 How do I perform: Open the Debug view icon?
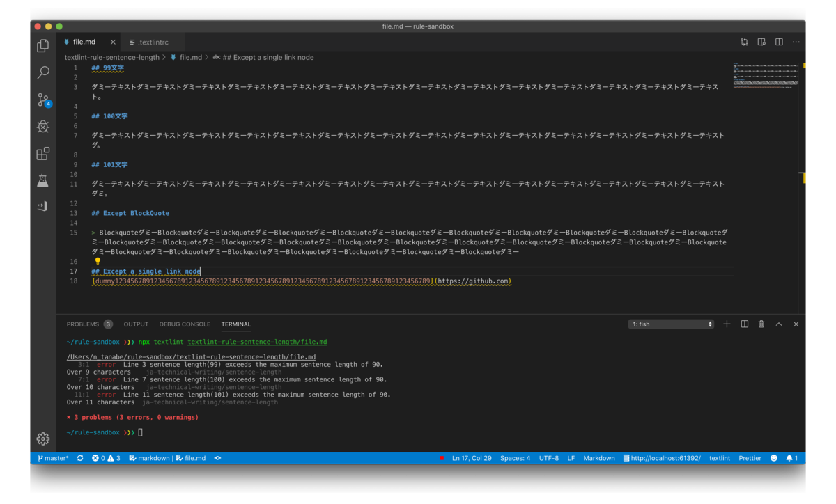43,127
